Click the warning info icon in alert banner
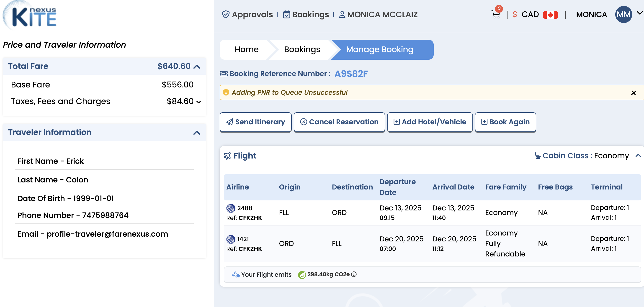 [x=226, y=92]
